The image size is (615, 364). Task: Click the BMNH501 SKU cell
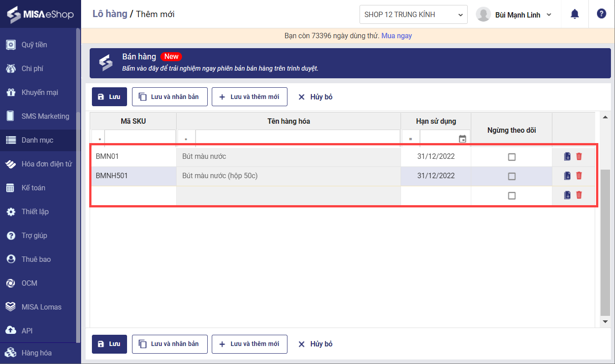(133, 176)
